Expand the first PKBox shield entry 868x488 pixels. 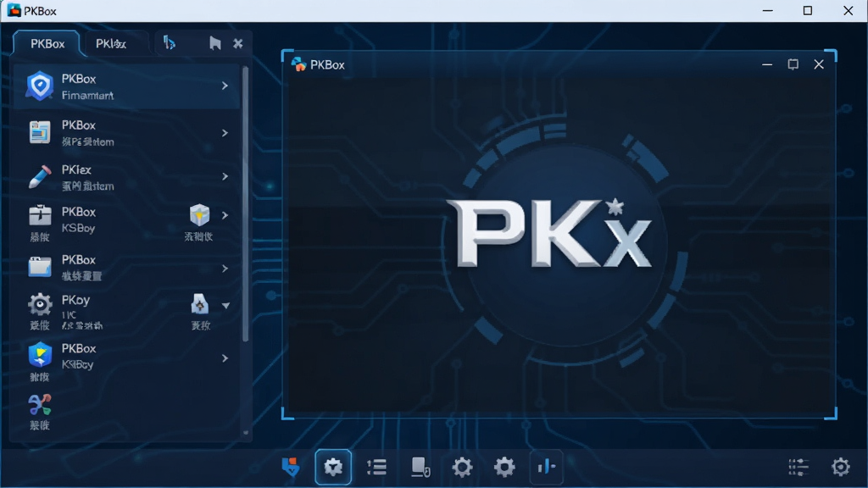pos(225,86)
